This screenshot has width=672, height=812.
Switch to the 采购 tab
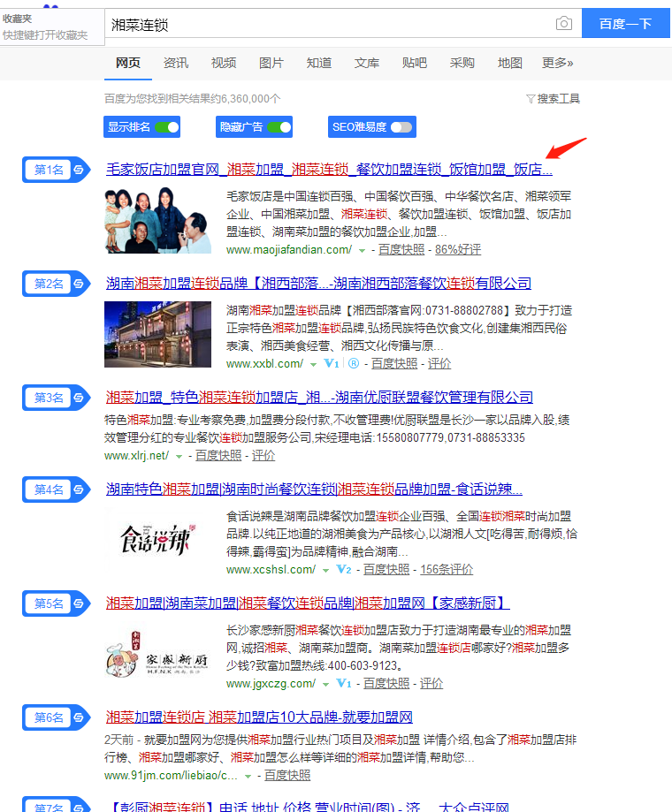point(462,63)
